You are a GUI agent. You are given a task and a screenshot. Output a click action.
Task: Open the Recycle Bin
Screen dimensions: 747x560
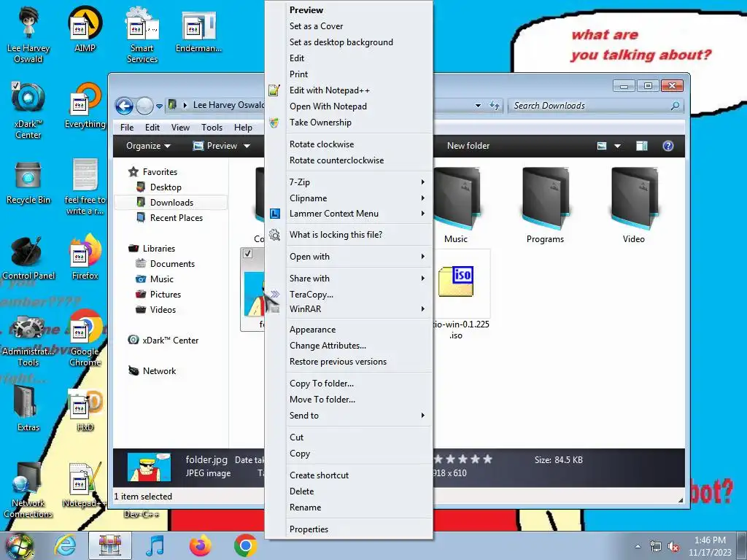pos(28,182)
